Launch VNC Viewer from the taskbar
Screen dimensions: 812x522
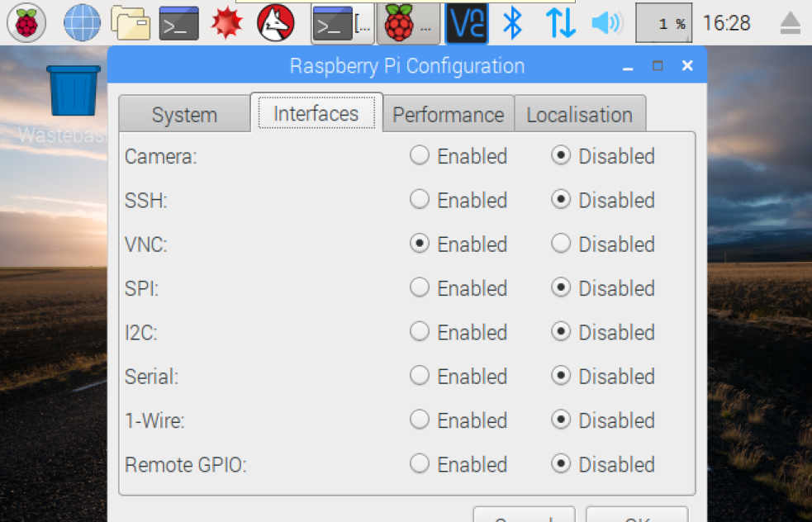465,22
